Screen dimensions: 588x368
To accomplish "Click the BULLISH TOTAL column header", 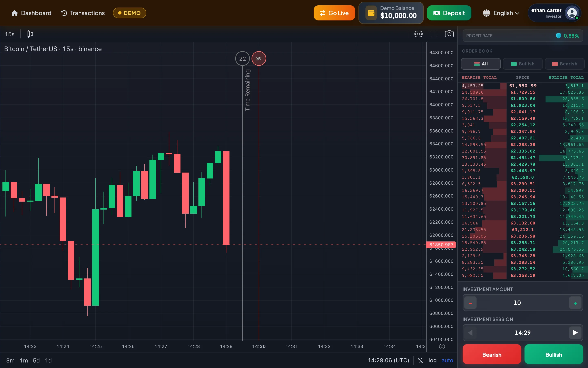I will click(x=566, y=77).
